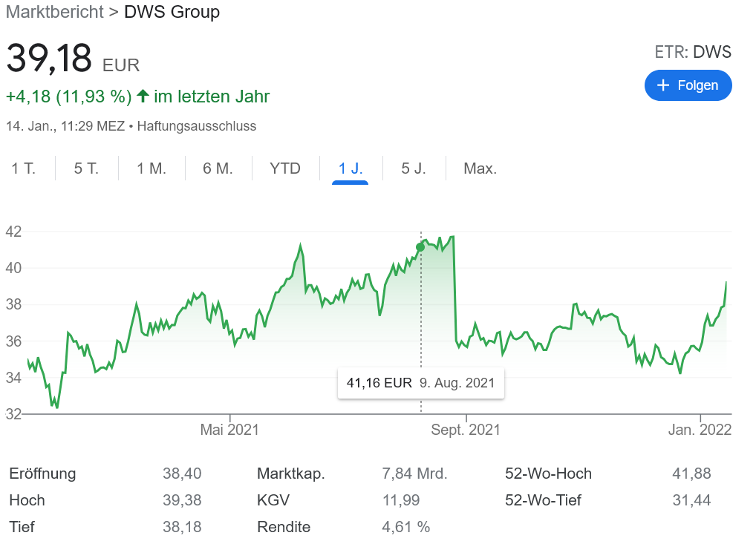Click the green upward arrow beside the percentage change
The image size is (756, 547).
click(x=143, y=96)
